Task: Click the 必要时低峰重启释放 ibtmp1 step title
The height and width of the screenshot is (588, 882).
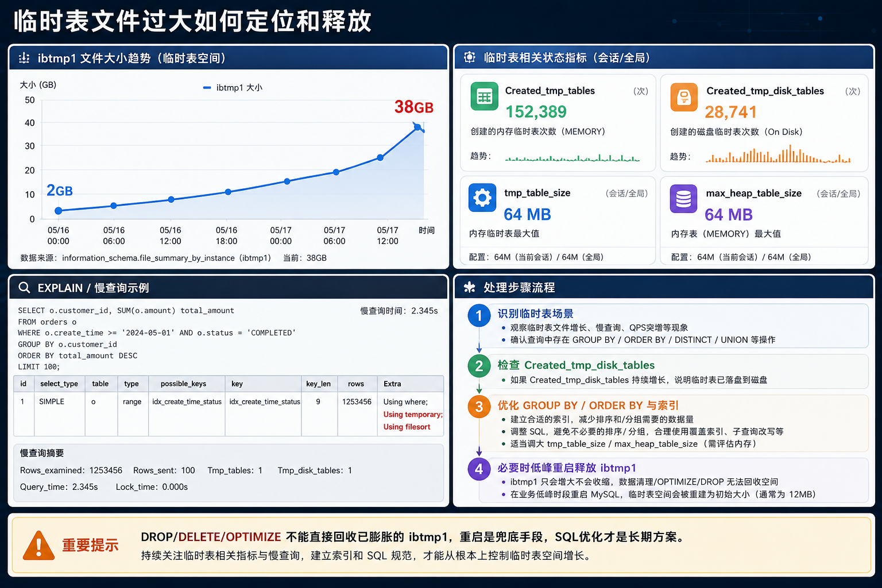Action: point(567,468)
